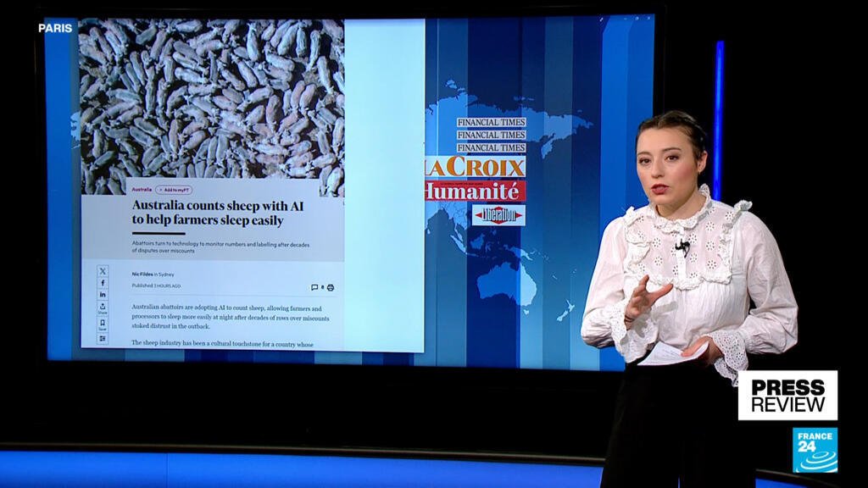Click the Libération newspaper logo
This screenshot has height=488, width=868.
pyautogui.click(x=498, y=215)
